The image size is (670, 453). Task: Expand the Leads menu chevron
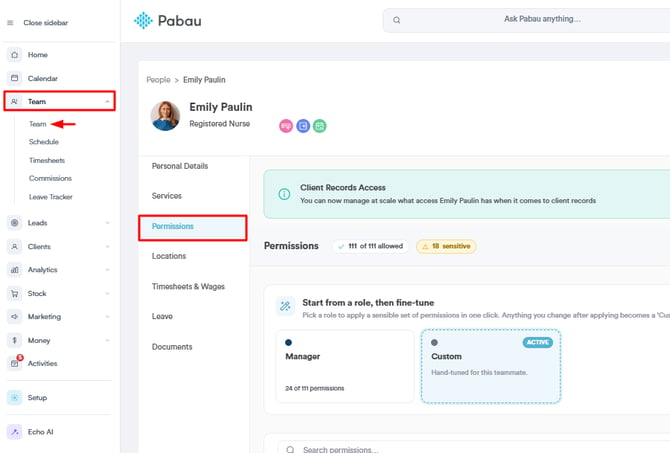(107, 223)
